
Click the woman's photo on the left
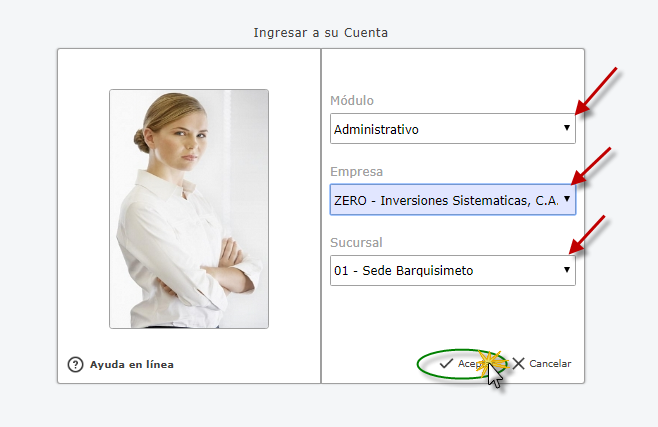pos(189,208)
